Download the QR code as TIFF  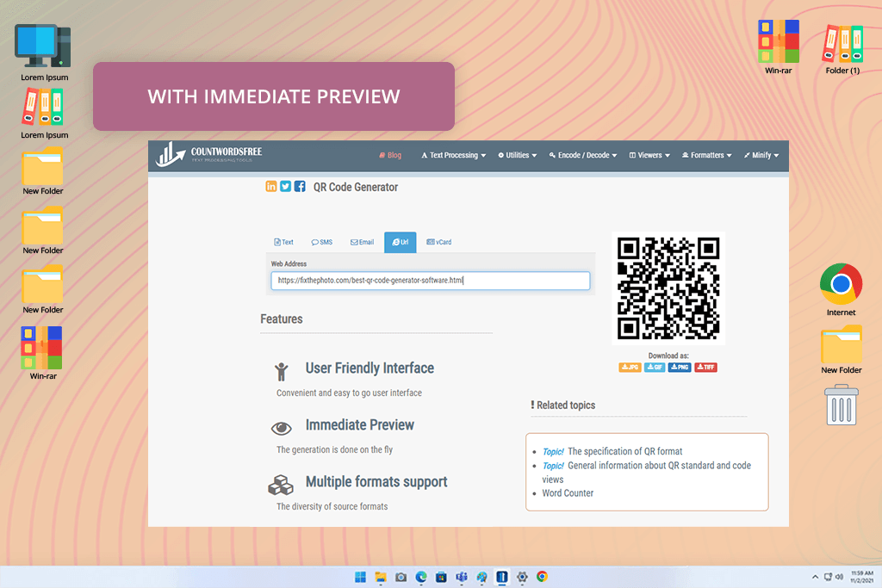706,367
